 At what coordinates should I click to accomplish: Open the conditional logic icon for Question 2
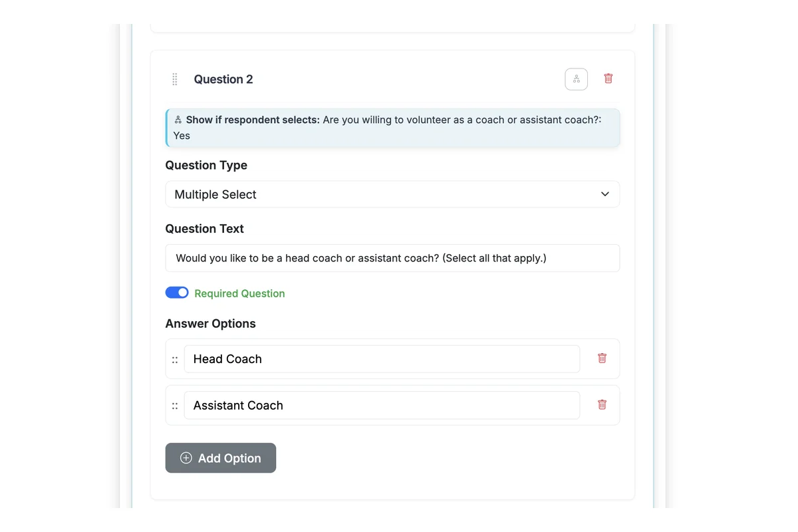point(576,78)
